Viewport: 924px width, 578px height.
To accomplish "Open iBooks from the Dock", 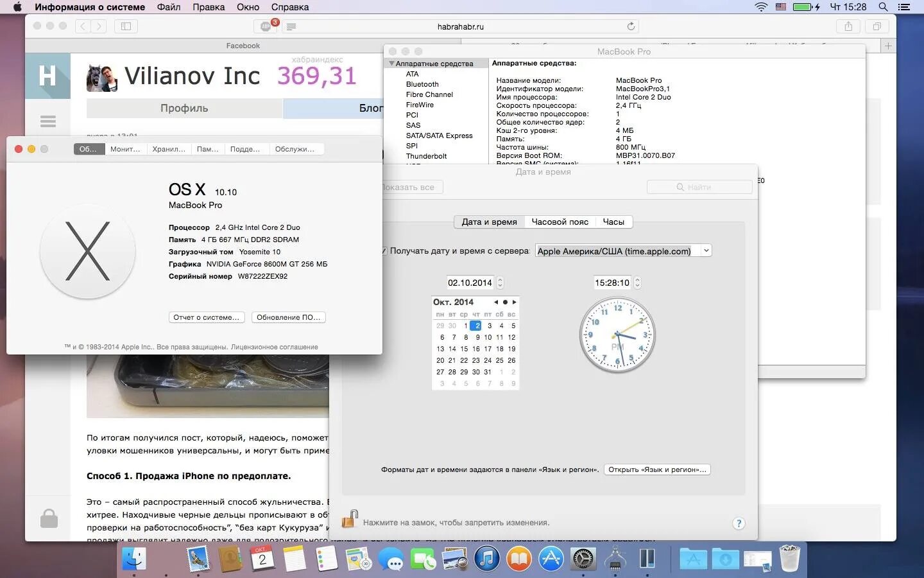I will (x=519, y=559).
